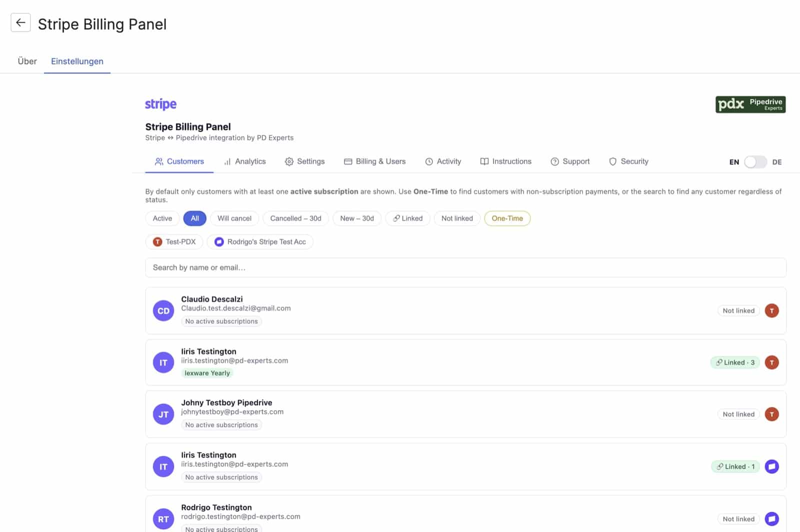Viewport: 800px width, 532px height.
Task: Click the JT avatar of Johny Testboy
Action: point(163,414)
